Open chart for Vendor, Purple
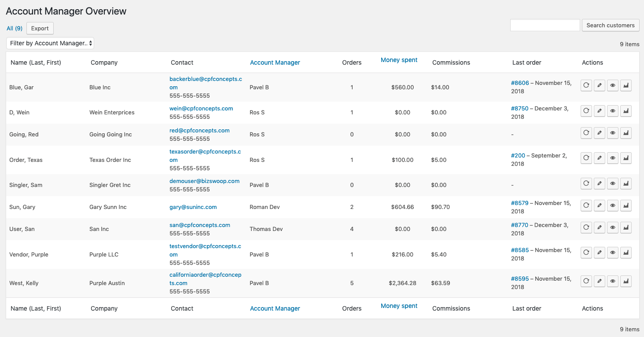This screenshot has height=337, width=644. pos(626,253)
